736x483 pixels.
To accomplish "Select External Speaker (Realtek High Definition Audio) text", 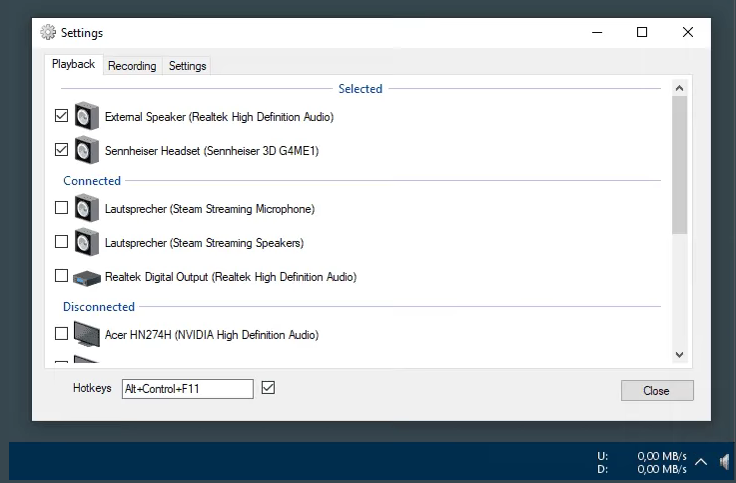I will point(219,117).
